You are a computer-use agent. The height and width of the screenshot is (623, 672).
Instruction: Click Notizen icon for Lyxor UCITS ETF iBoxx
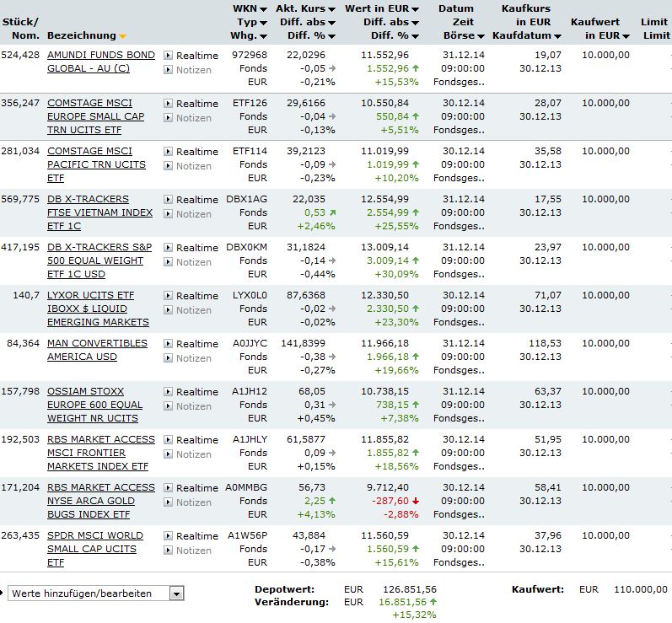pyautogui.click(x=169, y=309)
